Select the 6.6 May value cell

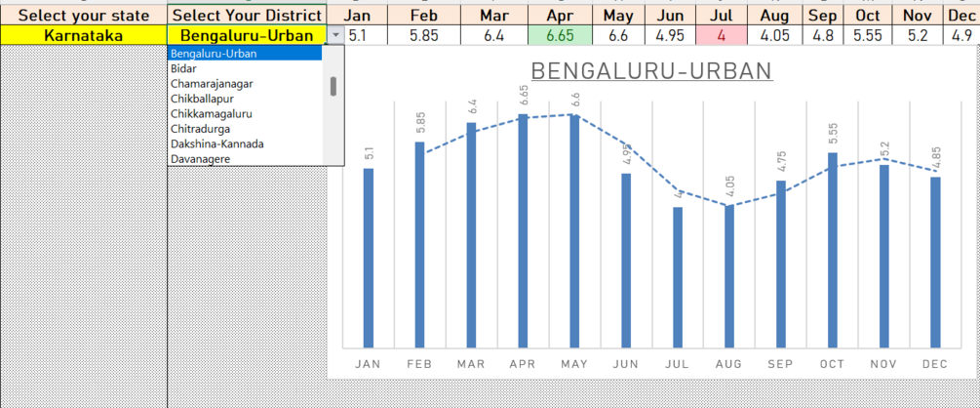pyautogui.click(x=618, y=36)
